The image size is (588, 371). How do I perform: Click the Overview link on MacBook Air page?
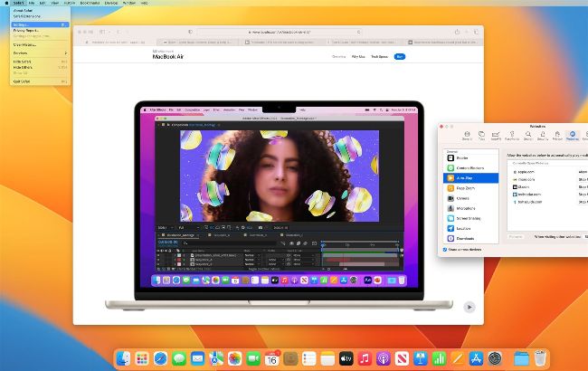(x=338, y=56)
